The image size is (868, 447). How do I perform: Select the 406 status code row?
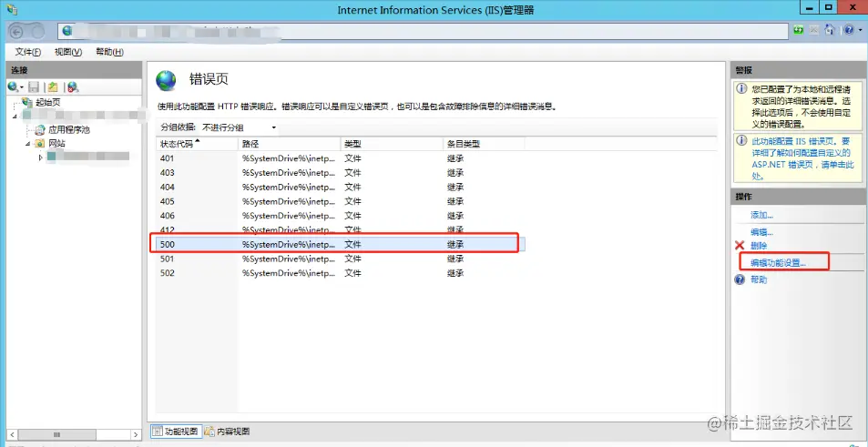(x=341, y=216)
